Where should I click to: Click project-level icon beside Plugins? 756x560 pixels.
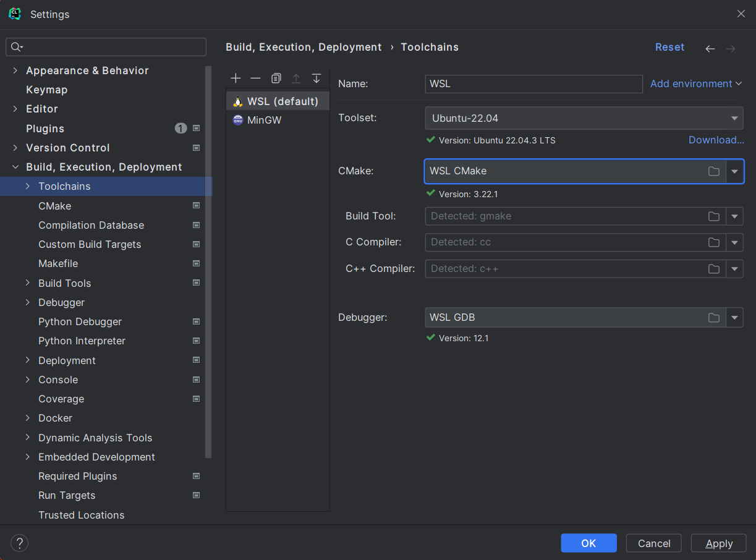196,129
